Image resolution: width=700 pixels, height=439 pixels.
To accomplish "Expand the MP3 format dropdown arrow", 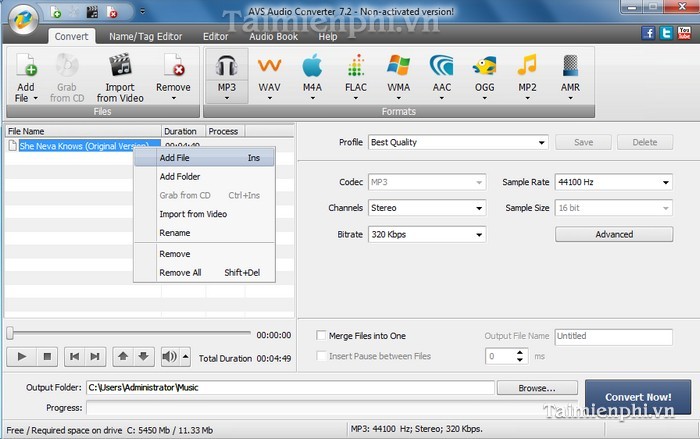I will coord(226,98).
